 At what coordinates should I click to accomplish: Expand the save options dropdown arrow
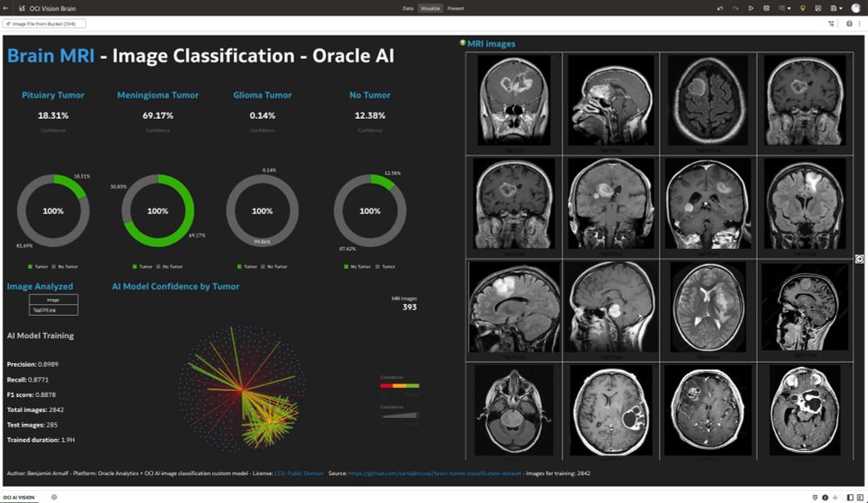(840, 9)
